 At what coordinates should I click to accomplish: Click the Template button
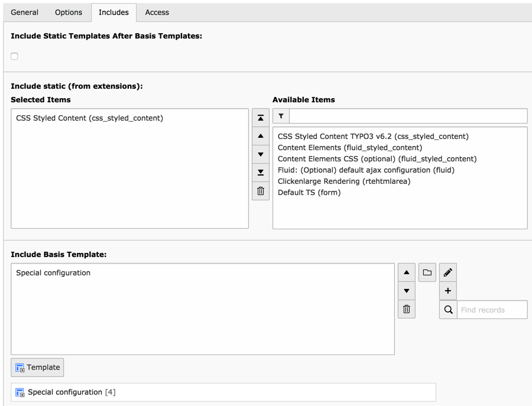[37, 367]
